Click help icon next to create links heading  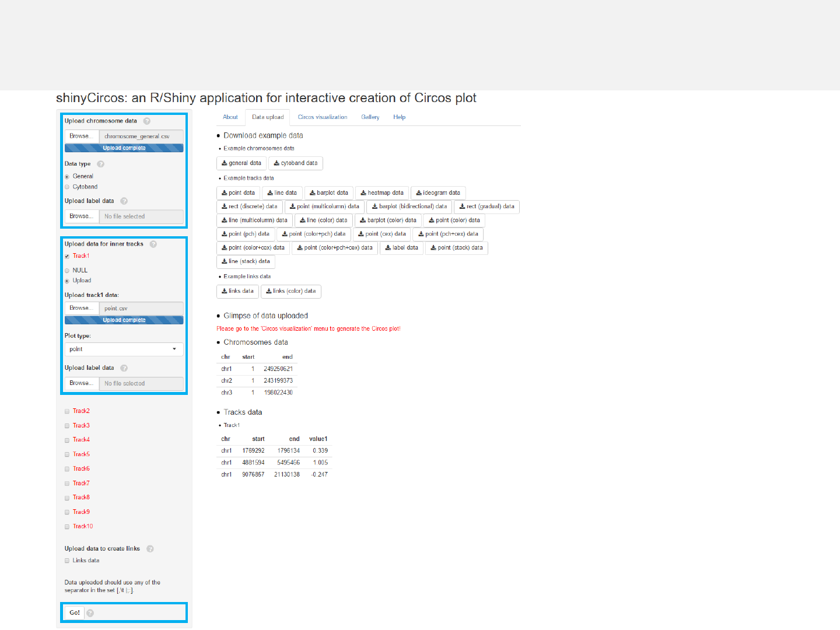[150, 549]
